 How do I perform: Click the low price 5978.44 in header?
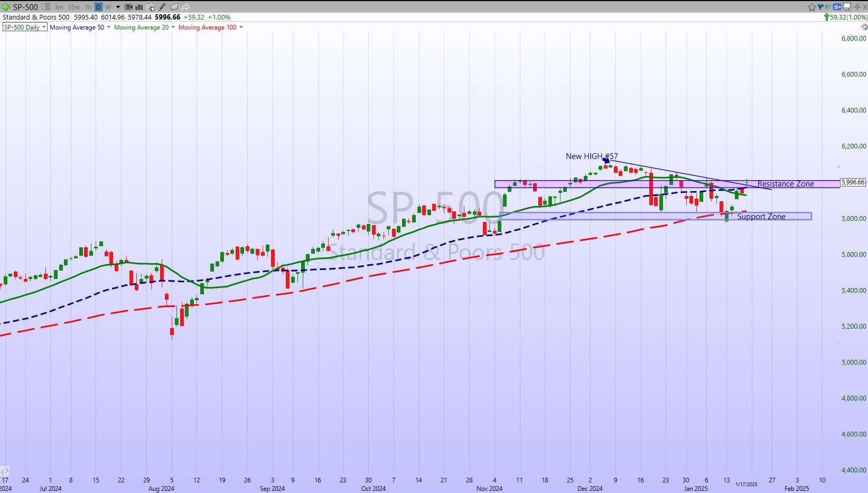(x=139, y=17)
